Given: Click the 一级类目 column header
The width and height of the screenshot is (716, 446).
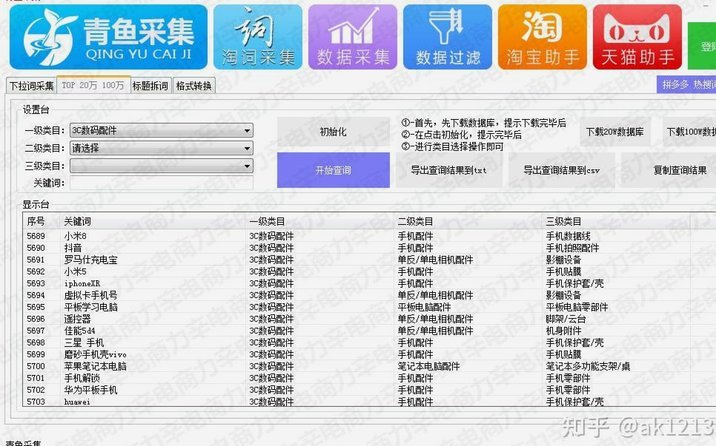Looking at the screenshot, I should point(320,221).
